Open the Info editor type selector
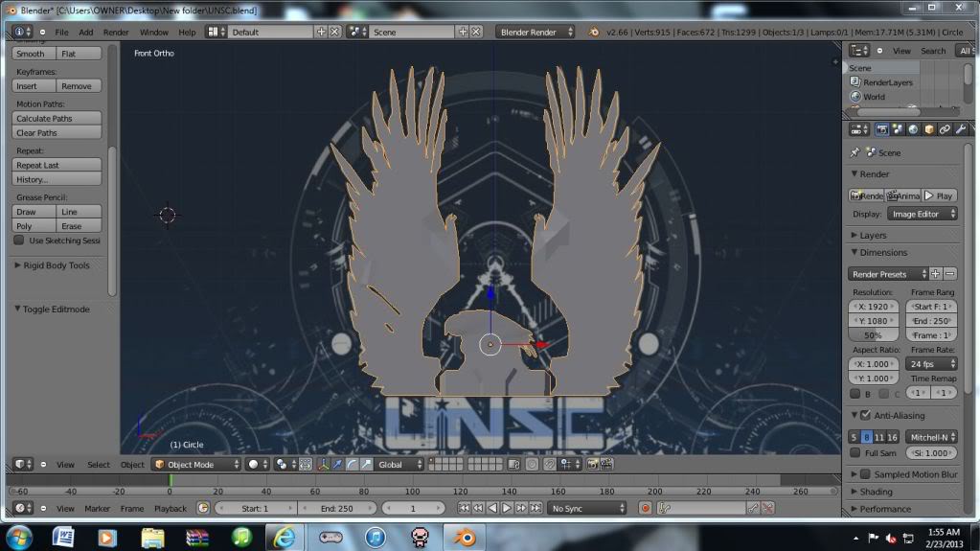Screen dimensions: 980x551 [22, 32]
